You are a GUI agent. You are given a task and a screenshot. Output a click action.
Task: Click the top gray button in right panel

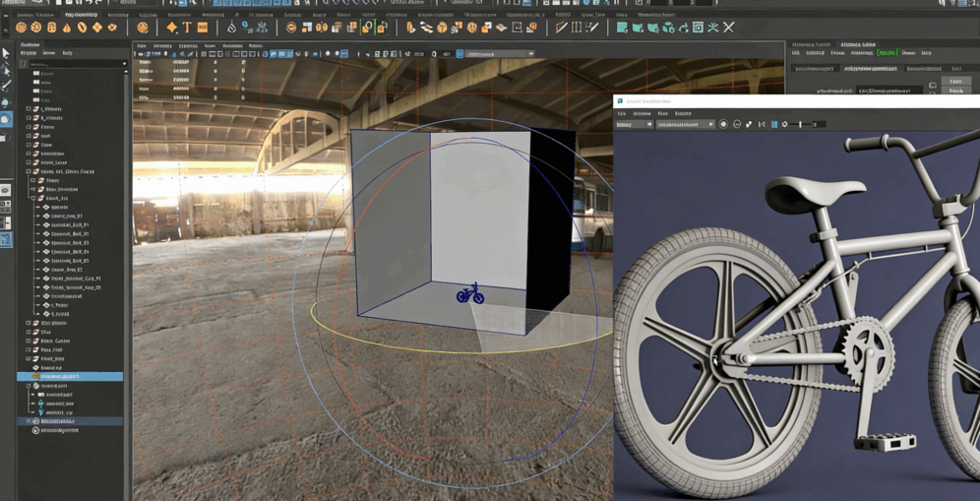click(955, 82)
